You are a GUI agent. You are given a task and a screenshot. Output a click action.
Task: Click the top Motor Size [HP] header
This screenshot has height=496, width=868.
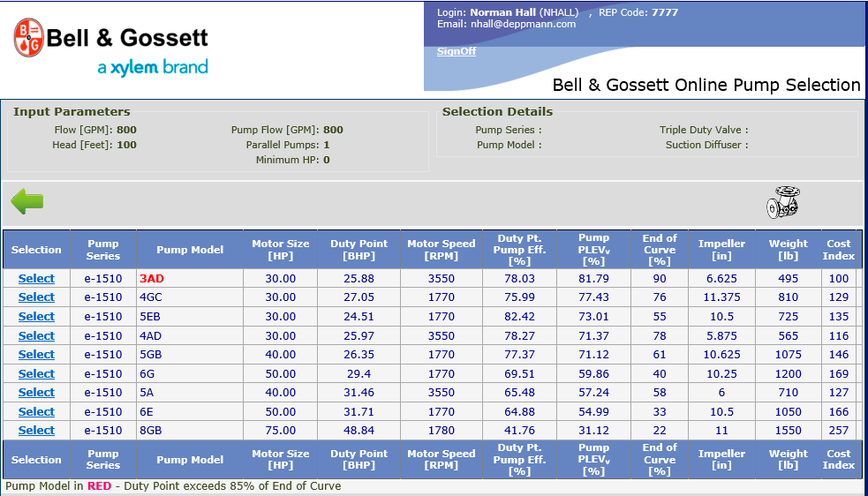(x=281, y=250)
